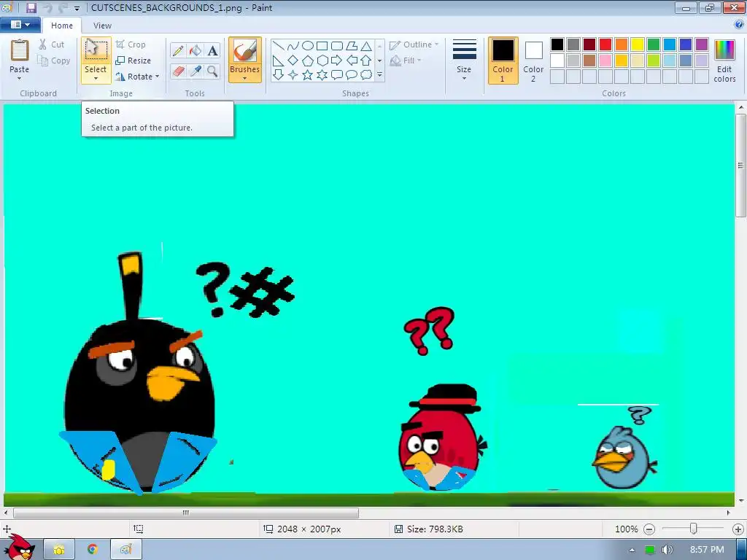The height and width of the screenshot is (560, 747).
Task: Choose the Rounded rectangle shape
Action: pyautogui.click(x=337, y=46)
